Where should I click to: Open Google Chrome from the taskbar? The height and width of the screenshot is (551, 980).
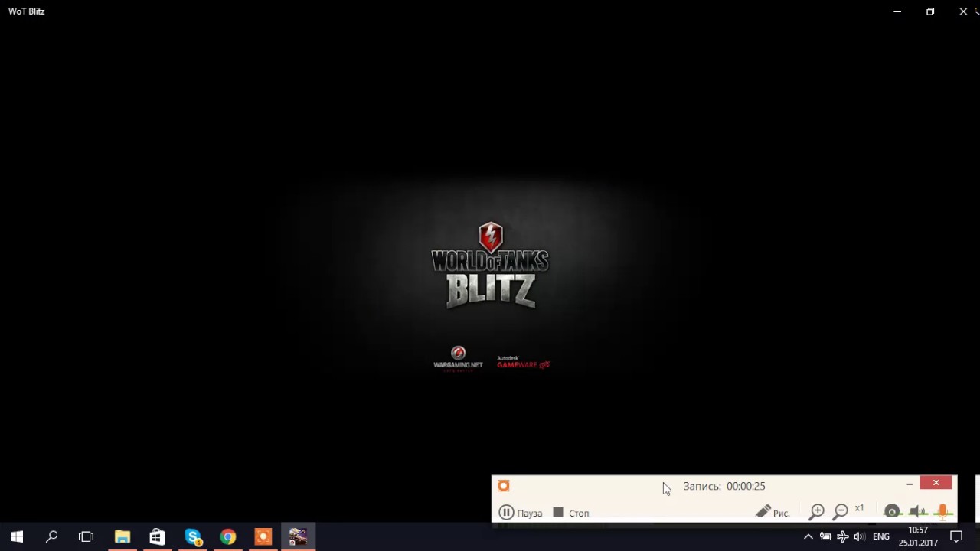click(x=228, y=537)
